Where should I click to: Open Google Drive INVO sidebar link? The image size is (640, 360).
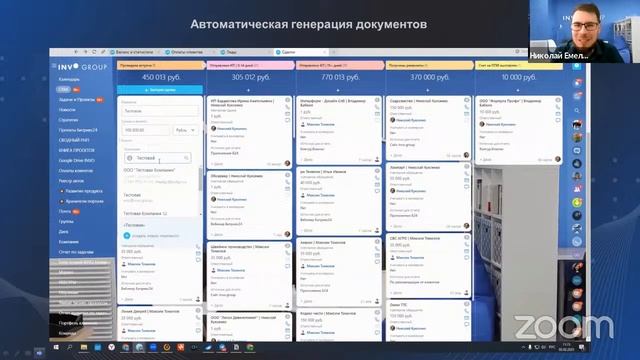coord(77,160)
